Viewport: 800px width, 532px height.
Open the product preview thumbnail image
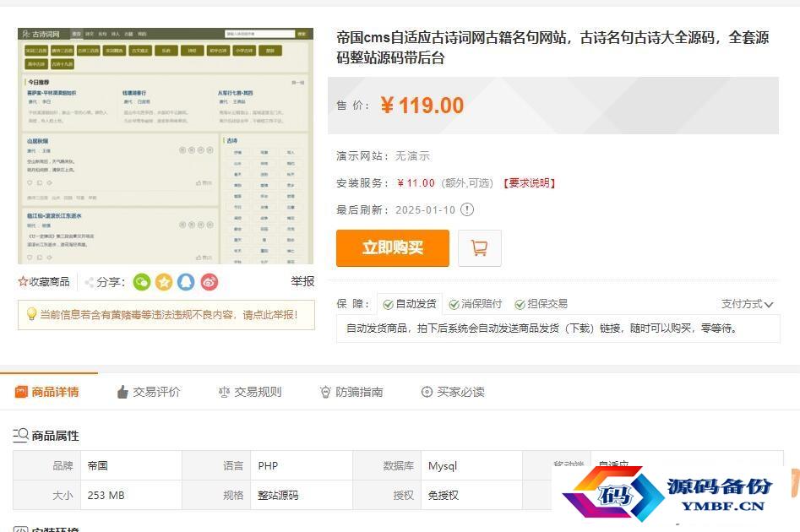coord(166,146)
